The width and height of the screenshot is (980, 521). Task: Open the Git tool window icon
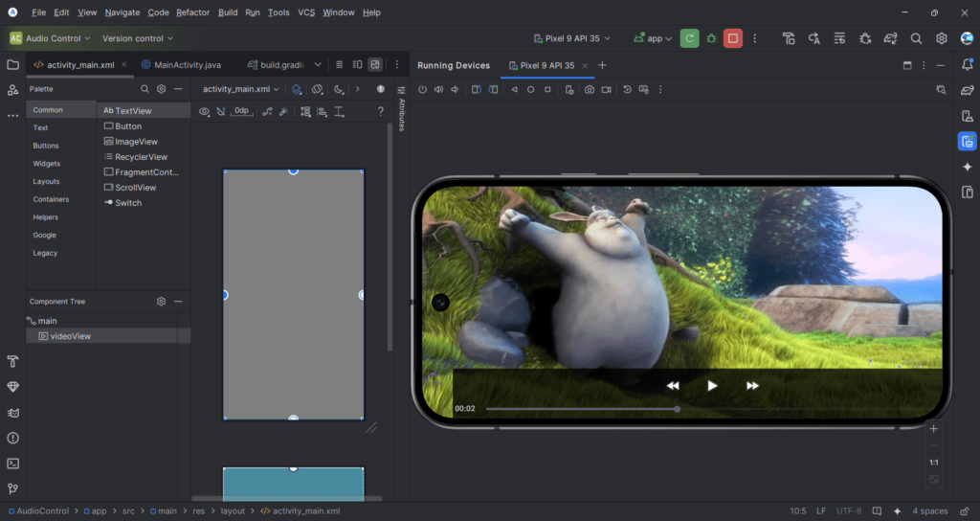pyautogui.click(x=12, y=488)
